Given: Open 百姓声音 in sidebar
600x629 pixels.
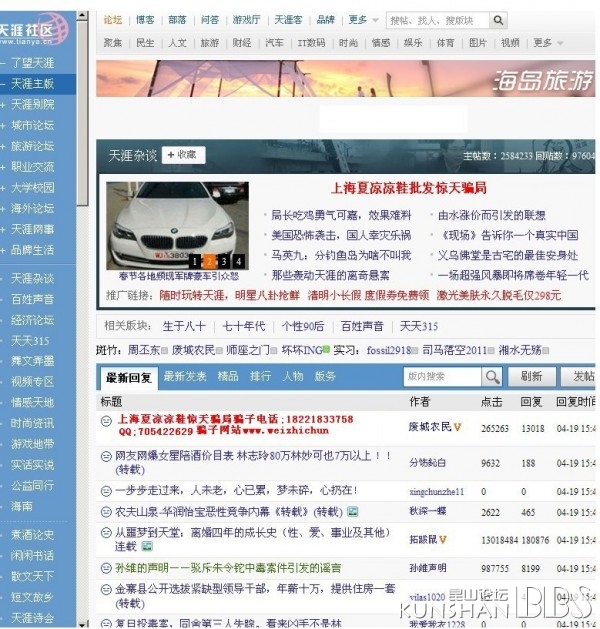Looking at the screenshot, I should click(32, 299).
